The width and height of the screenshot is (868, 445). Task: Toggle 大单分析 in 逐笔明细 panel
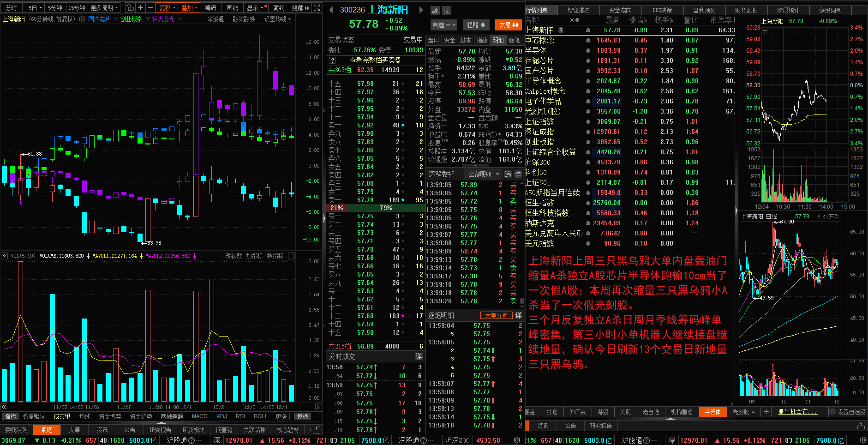pos(497,315)
